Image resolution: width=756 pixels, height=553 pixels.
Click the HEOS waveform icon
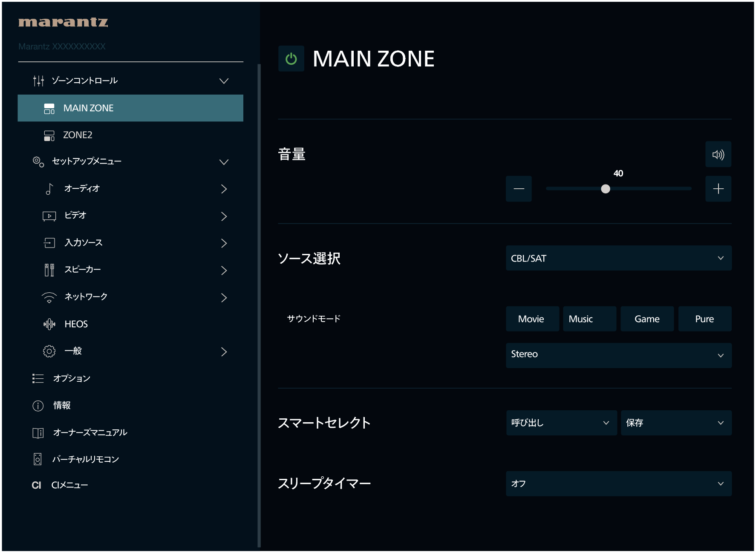(49, 324)
